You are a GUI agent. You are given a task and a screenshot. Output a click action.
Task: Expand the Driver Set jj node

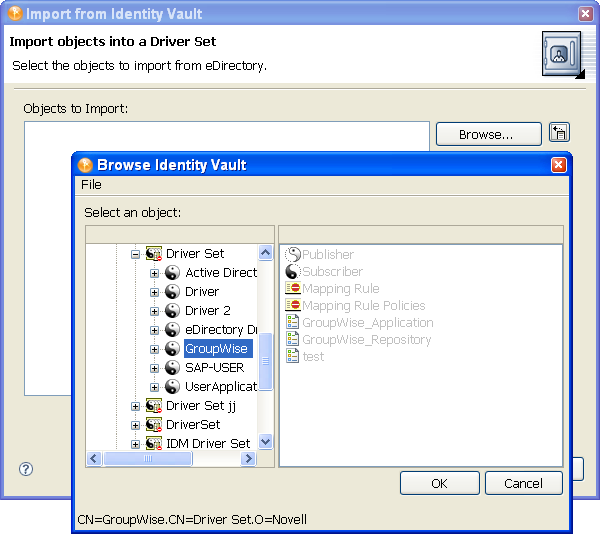click(135, 406)
